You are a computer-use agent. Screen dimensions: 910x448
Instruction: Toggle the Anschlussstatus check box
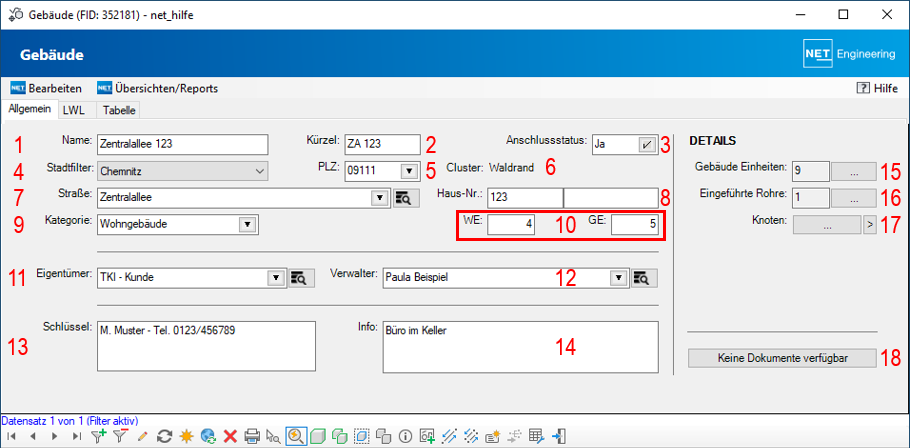click(647, 144)
